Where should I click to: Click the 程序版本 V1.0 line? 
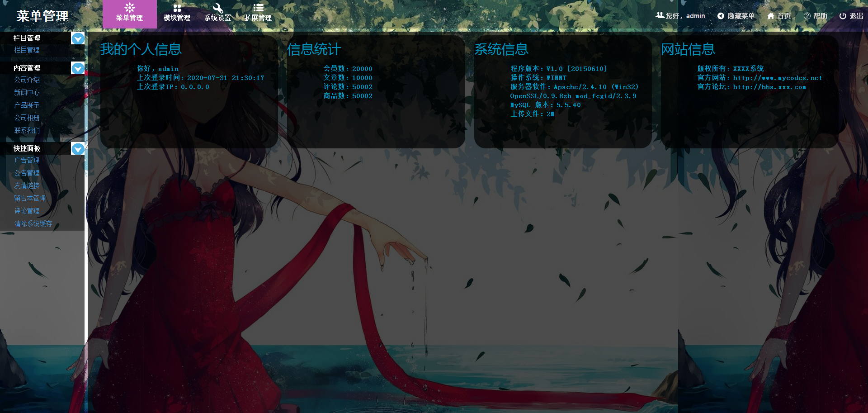click(559, 69)
